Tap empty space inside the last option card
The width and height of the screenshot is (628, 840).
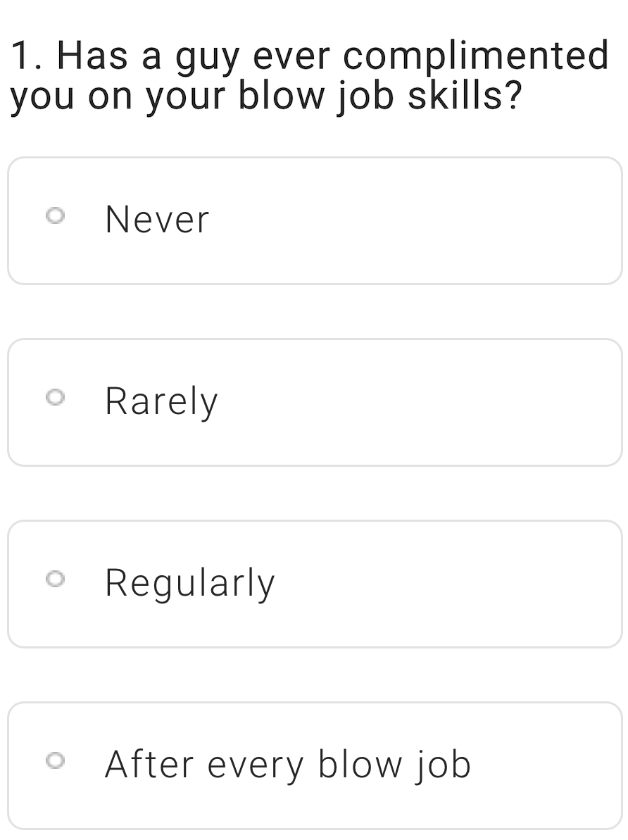(x=546, y=765)
